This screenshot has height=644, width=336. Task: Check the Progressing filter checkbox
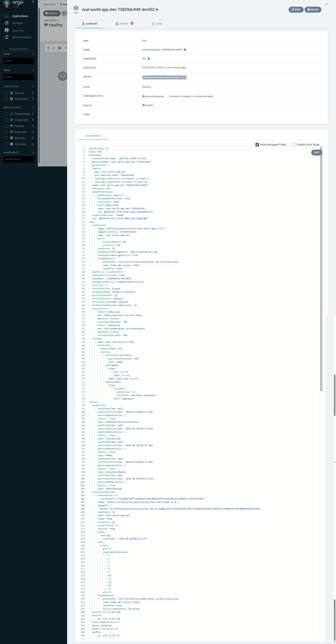[x=6, y=114]
